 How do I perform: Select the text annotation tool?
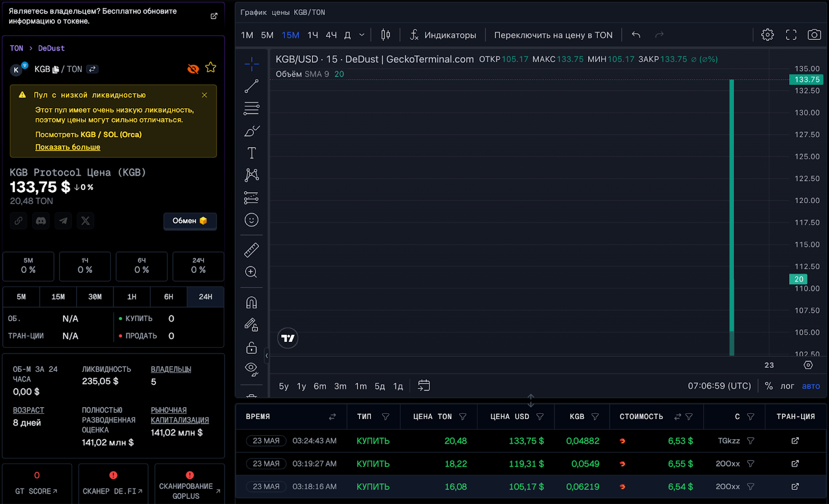point(251,153)
